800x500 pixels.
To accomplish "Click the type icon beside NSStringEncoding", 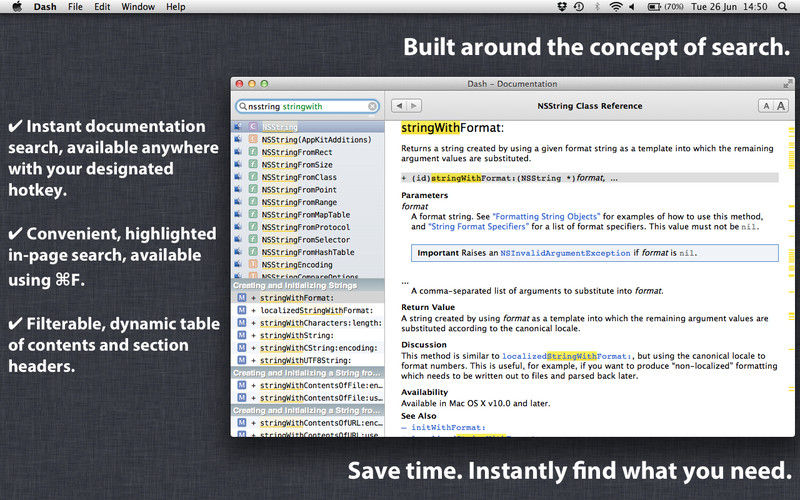I will point(253,264).
